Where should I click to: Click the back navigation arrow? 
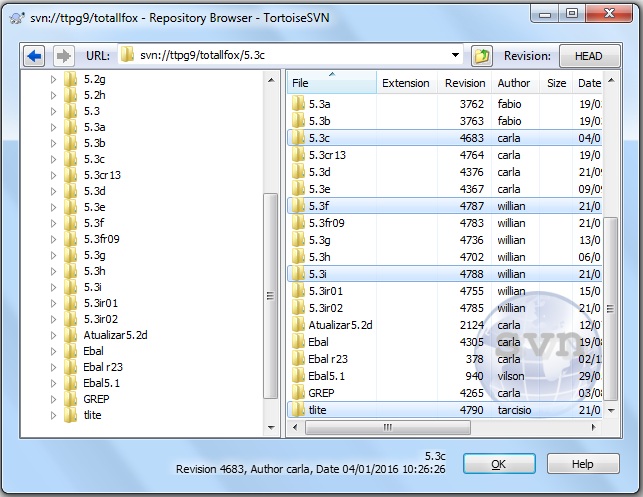pyautogui.click(x=34, y=56)
